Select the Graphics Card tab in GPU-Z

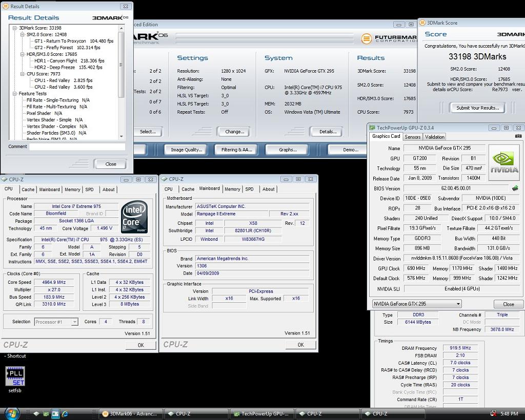(386, 136)
